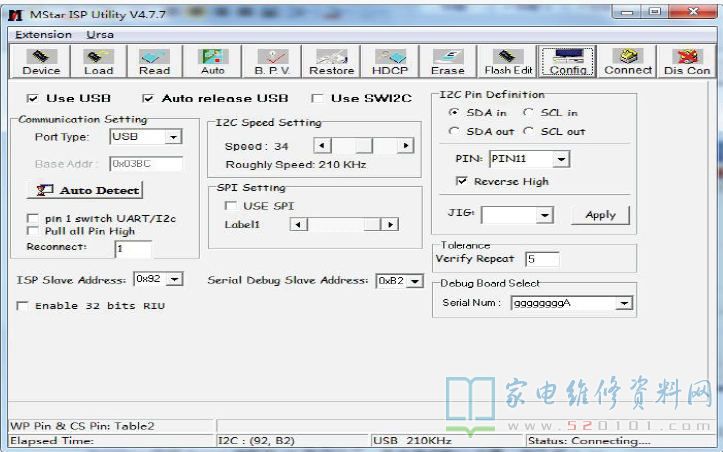This screenshot has width=723, height=452.
Task: Open ISP Slave Address dropdown
Action: 174,279
